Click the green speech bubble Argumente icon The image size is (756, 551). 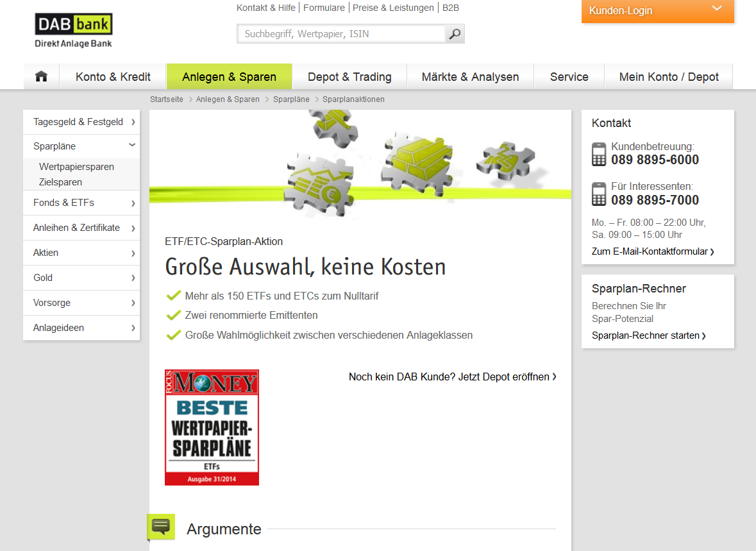[161, 527]
